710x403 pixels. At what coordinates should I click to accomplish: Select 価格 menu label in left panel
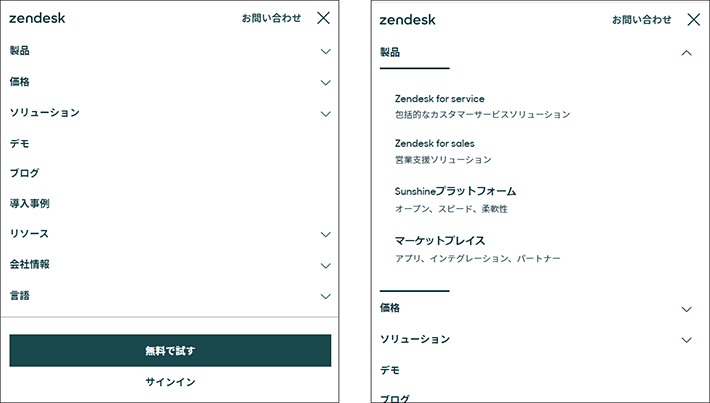(19, 82)
